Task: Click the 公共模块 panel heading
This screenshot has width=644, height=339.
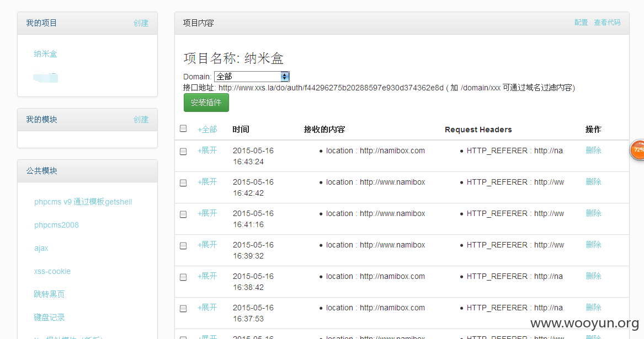Action: pyautogui.click(x=41, y=171)
